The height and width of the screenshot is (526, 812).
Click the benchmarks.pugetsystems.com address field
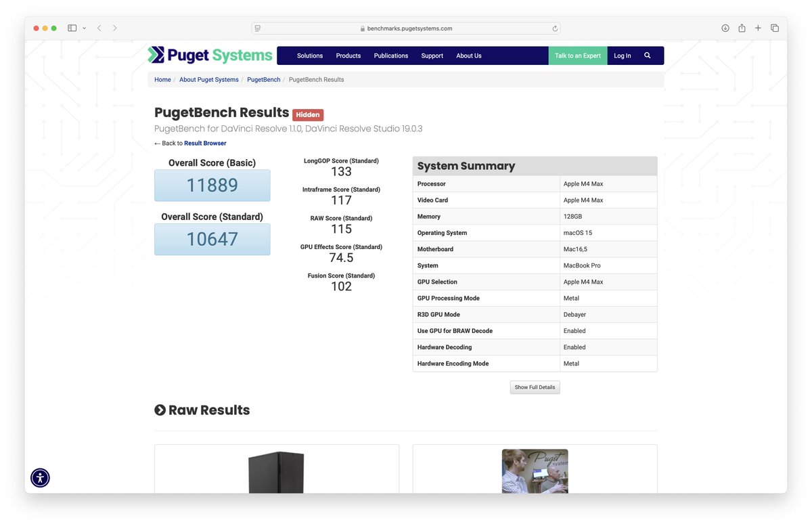click(406, 28)
